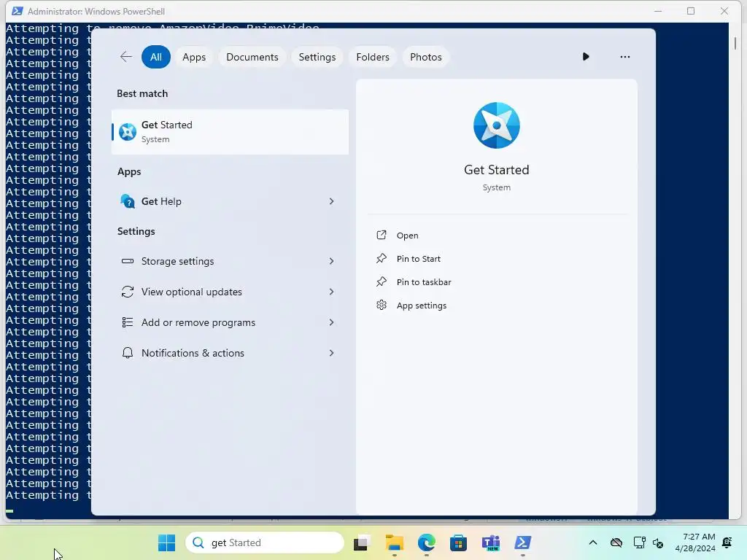Expand the Add or remove programs chevron
This screenshot has width=747, height=560.
click(332, 322)
